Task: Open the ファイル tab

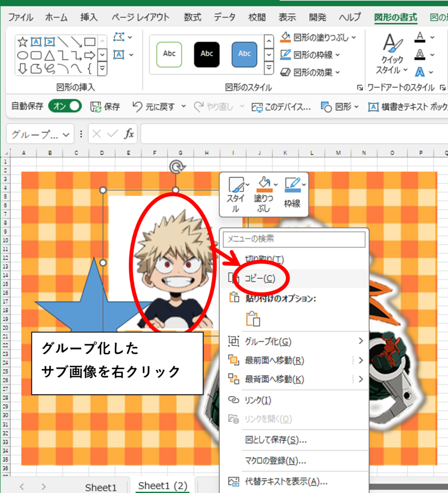Action: (20, 17)
